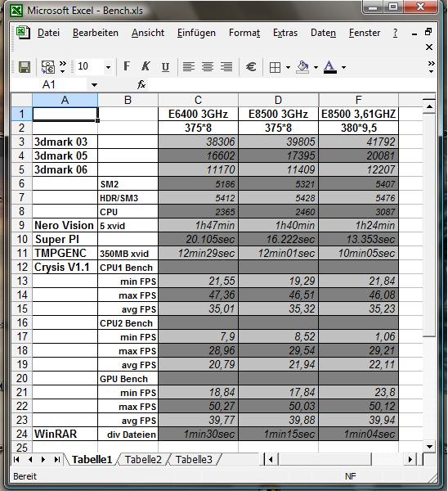Select the Tabelle1 sheet tab
This screenshot has height=491, width=448.
point(92,459)
